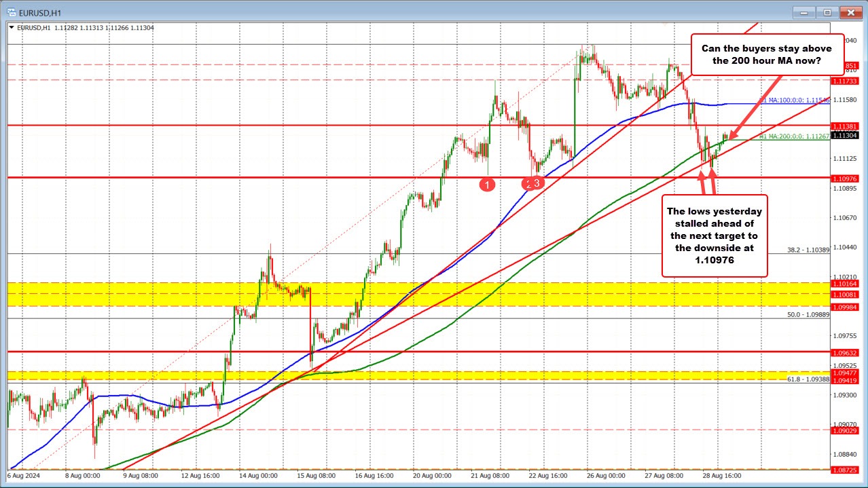Select red numbered marker 1 on the chart
868x488 pixels.
pyautogui.click(x=488, y=183)
